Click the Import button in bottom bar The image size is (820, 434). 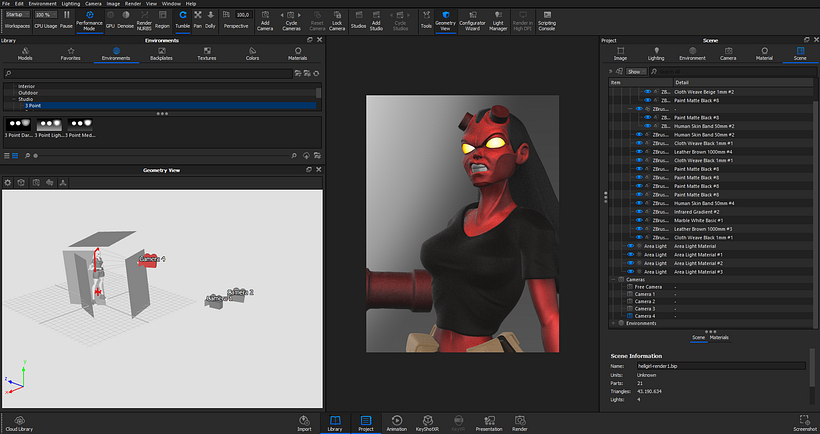(304, 424)
